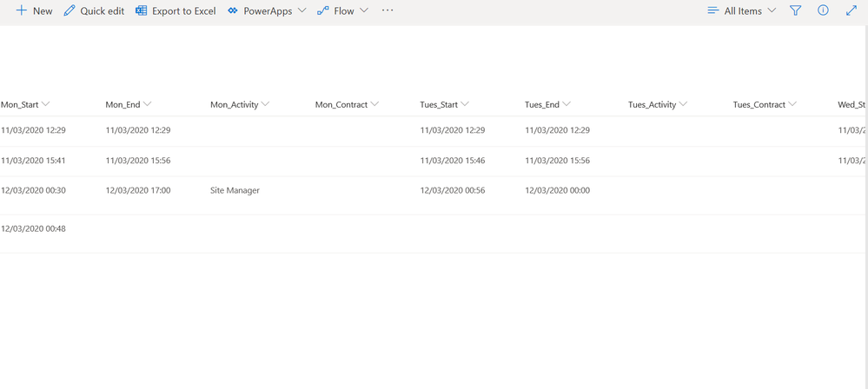Open the information details pane icon

coord(823,10)
